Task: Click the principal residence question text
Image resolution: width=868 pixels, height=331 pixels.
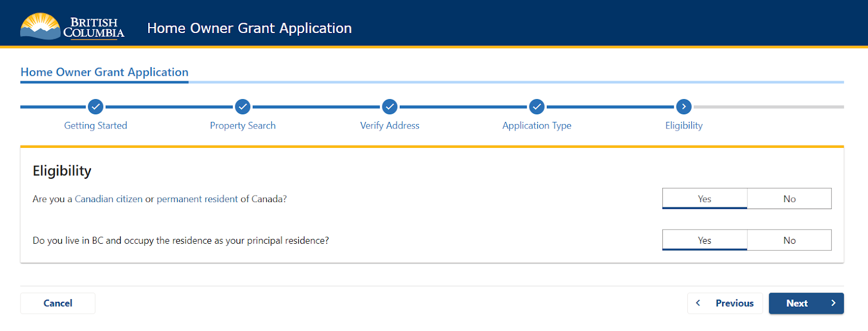Action: click(181, 241)
